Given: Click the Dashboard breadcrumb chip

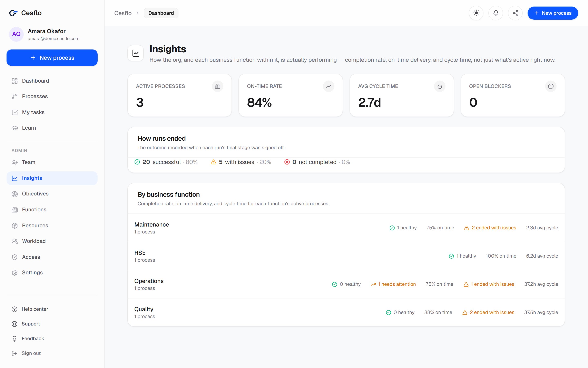Looking at the screenshot, I should tap(161, 13).
